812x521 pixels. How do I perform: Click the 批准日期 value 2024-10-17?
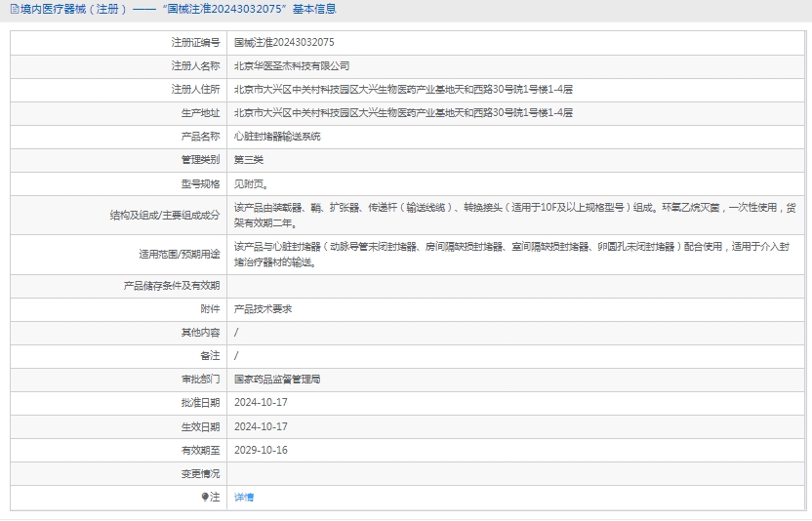tap(261, 403)
